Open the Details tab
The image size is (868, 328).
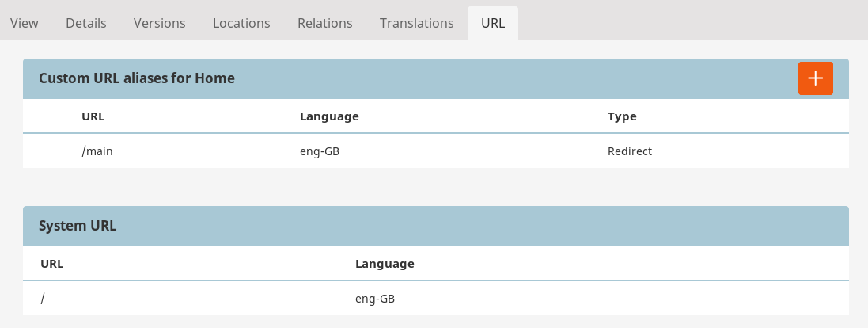tap(86, 23)
